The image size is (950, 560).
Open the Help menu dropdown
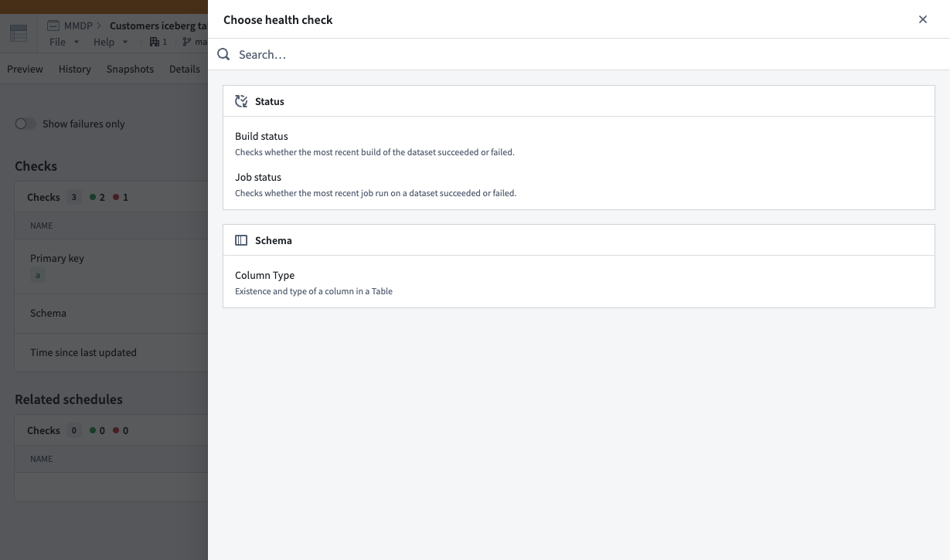pyautogui.click(x=104, y=42)
